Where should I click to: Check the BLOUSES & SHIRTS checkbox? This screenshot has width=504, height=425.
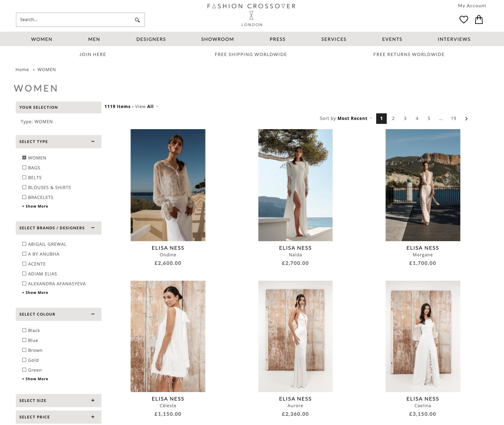[x=24, y=187]
